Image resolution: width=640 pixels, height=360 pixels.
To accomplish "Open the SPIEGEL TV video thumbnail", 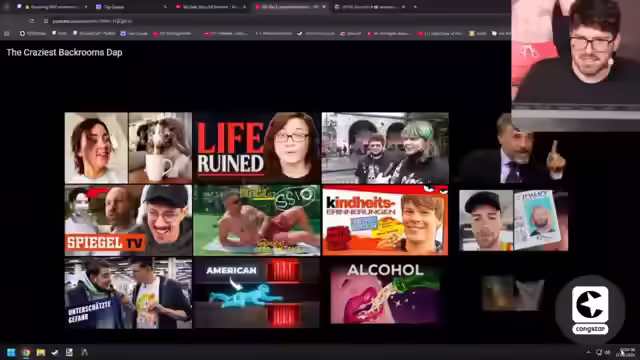I will 128,220.
